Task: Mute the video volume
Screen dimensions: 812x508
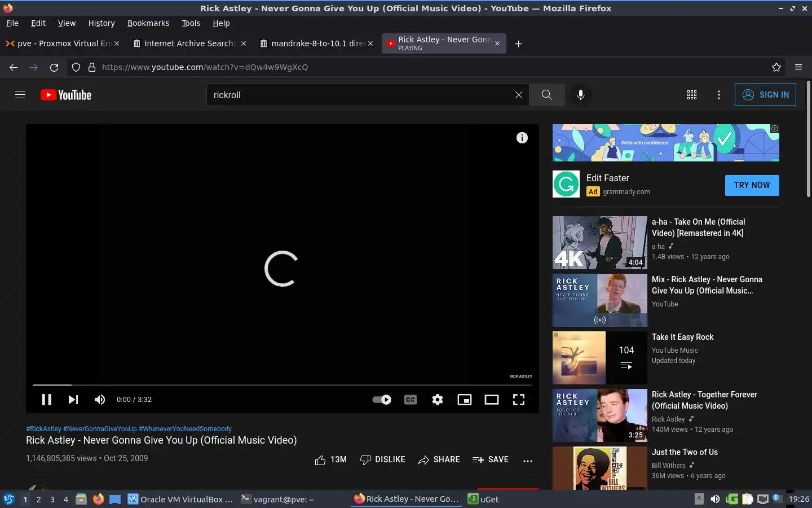Action: 100,400
